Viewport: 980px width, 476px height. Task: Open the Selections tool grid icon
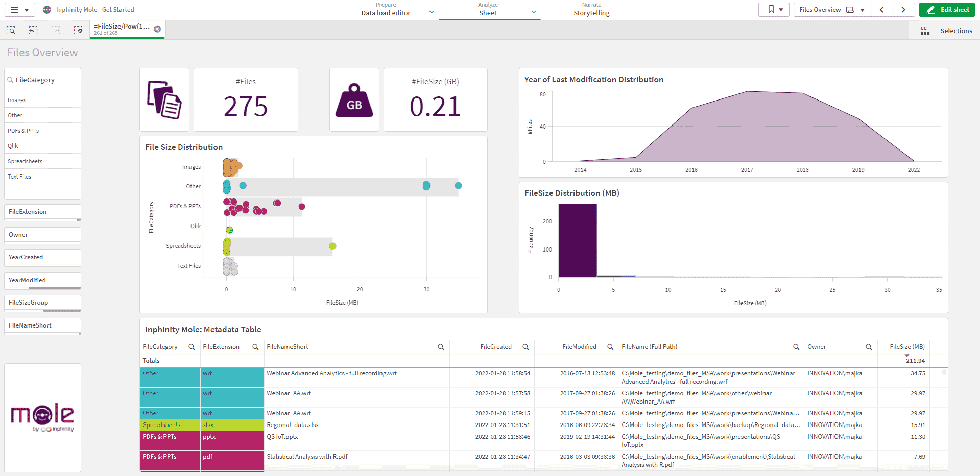tap(925, 31)
